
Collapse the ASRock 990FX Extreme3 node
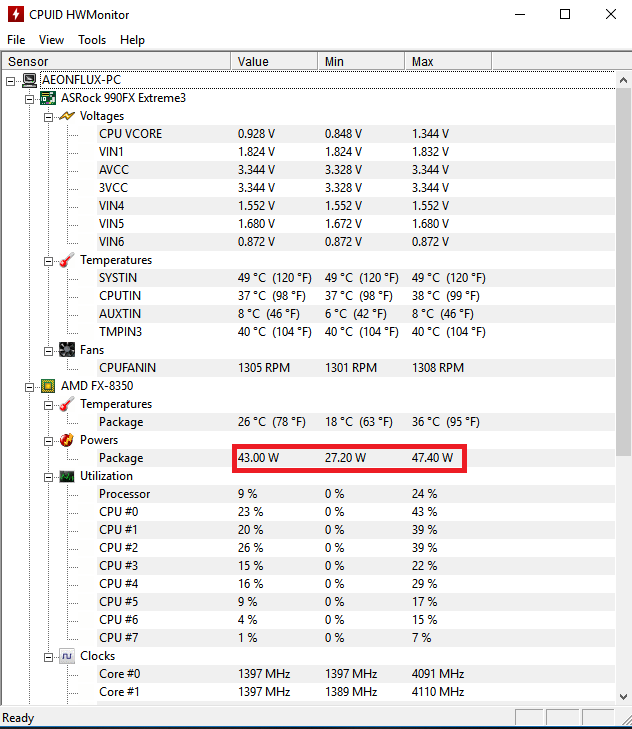coord(29,99)
